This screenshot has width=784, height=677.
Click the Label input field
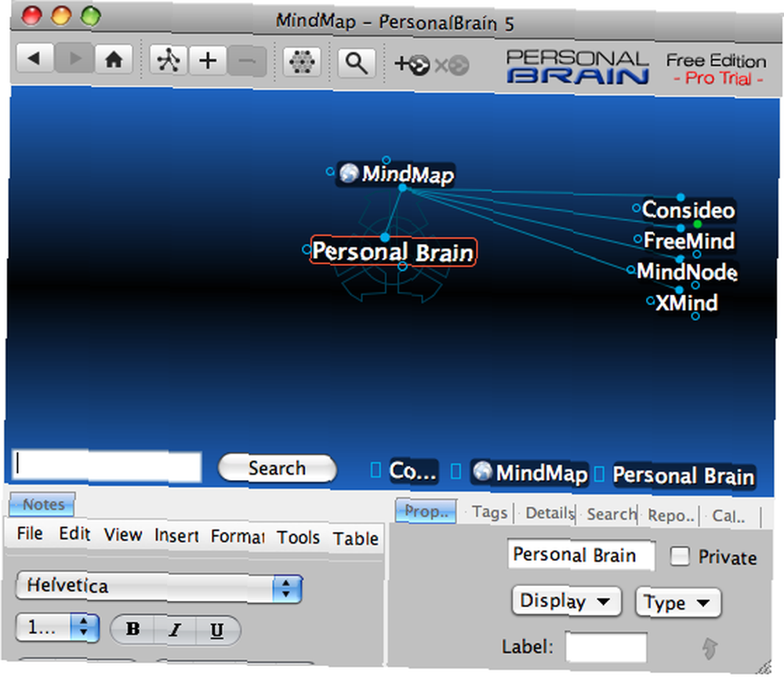[606, 647]
